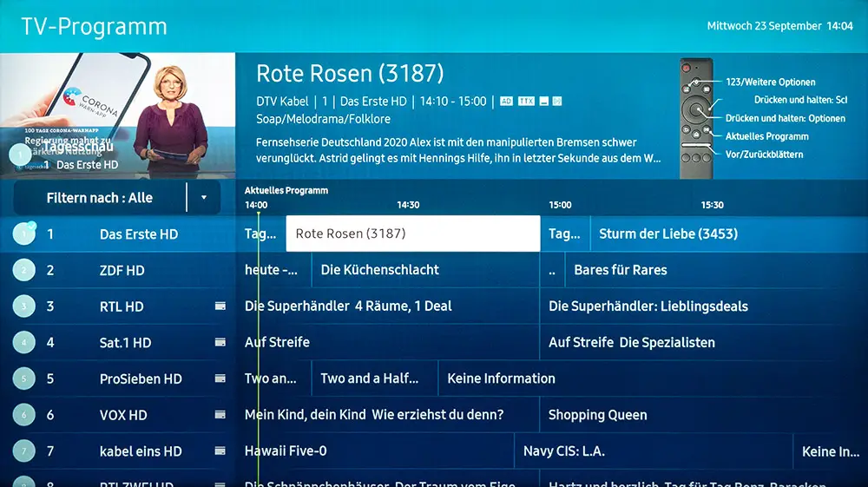Select the Tag... cell before Rote Rosen
Viewport: 868px width, 487px height.
(x=260, y=234)
